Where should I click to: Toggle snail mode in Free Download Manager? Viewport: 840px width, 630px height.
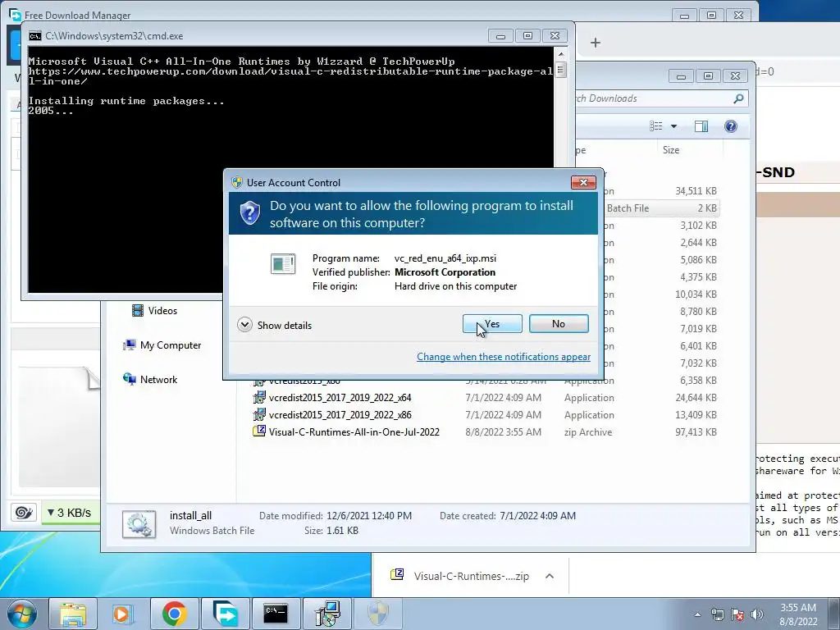tap(24, 513)
